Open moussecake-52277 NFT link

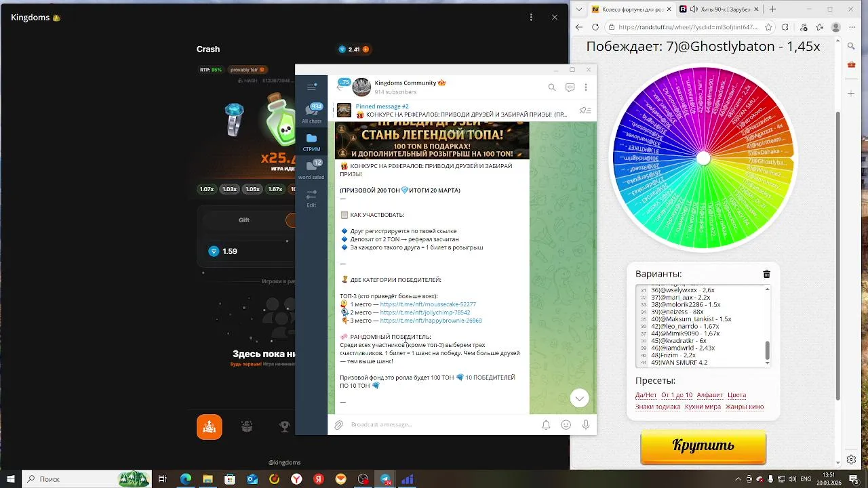click(x=428, y=304)
